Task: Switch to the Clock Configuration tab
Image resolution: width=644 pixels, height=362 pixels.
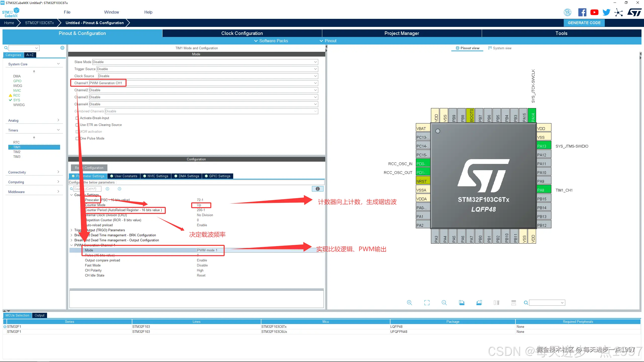Action: pyautogui.click(x=242, y=33)
